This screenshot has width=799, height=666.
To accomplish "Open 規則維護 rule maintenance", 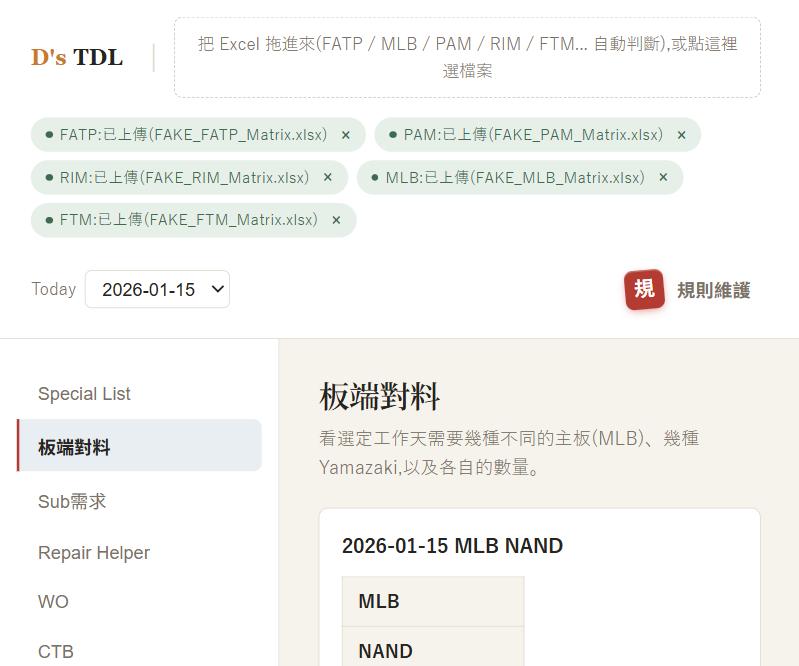I will (x=713, y=290).
